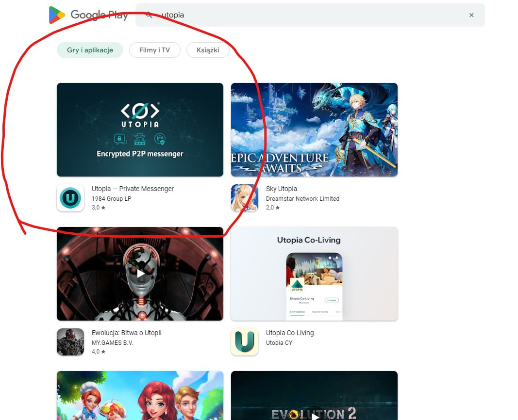Open Utopia — Private Messenger title

click(133, 189)
